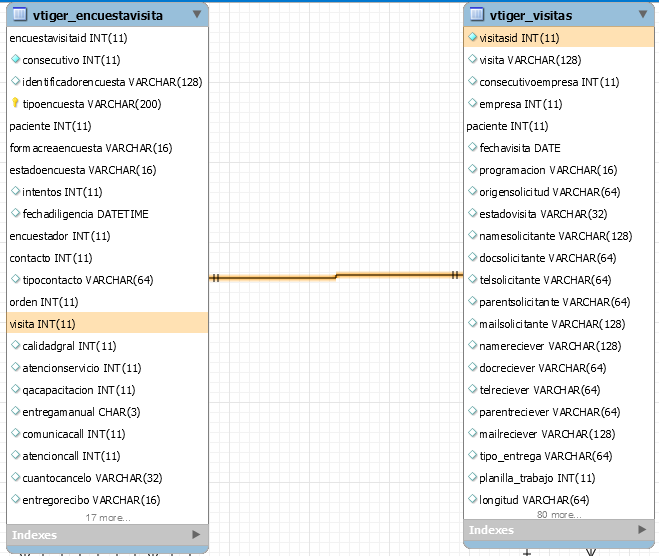Select the parentreciever VARCHAR(64) column
The image size is (659, 556).
pos(559,412)
